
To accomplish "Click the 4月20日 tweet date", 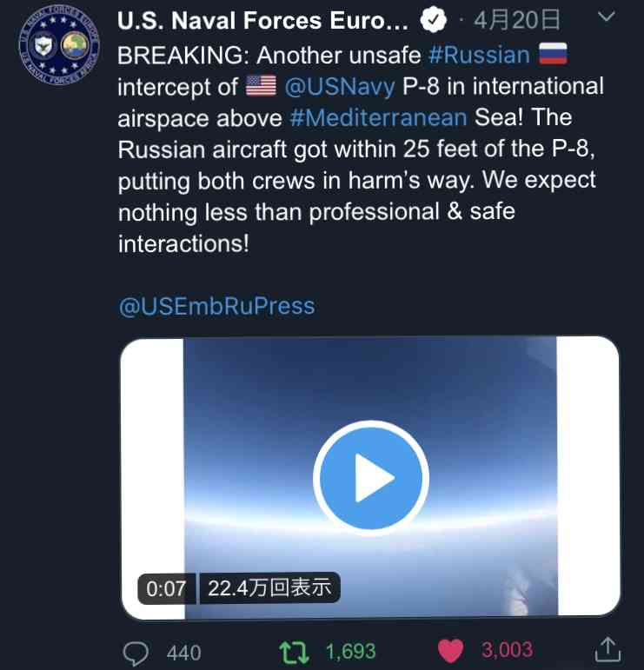I will [516, 20].
